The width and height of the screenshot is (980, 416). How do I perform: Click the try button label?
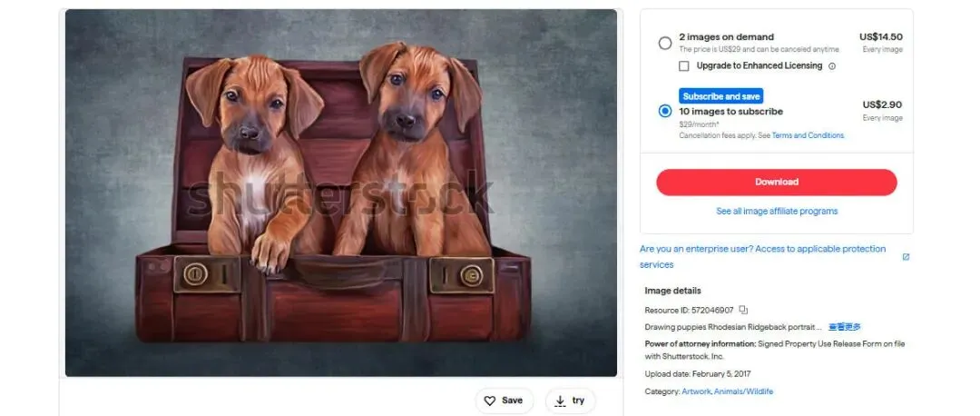click(578, 401)
